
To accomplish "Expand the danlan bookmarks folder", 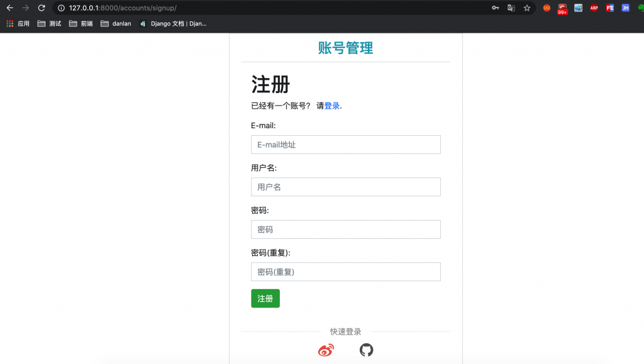I will tap(116, 24).
